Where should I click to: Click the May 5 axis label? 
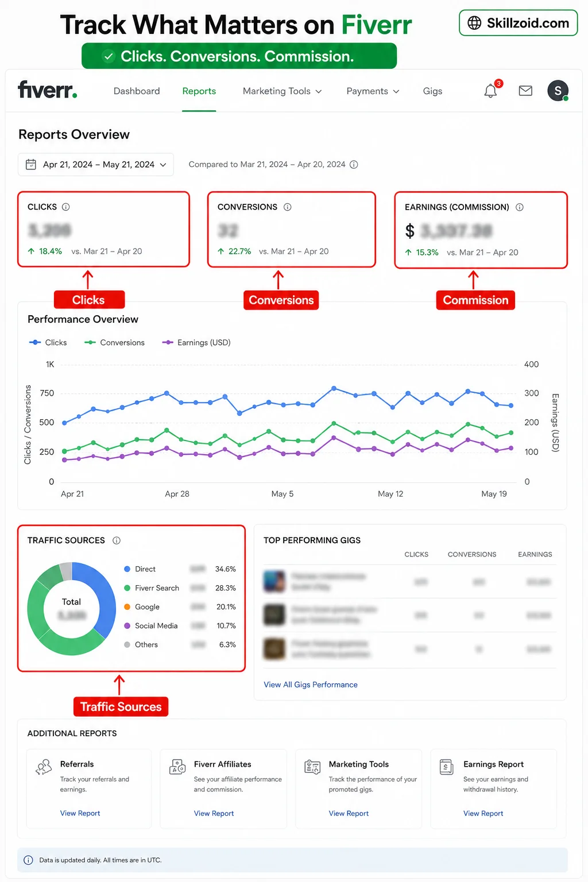pyautogui.click(x=283, y=494)
